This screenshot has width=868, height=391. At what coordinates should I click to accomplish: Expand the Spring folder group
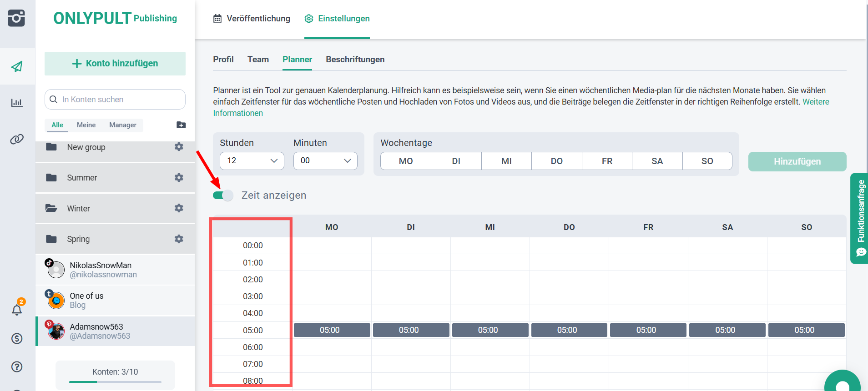78,239
